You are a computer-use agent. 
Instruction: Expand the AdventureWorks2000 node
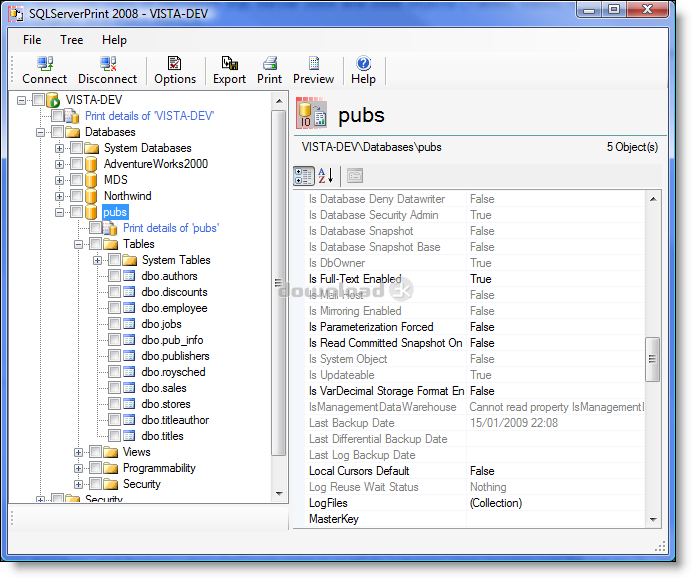59,165
